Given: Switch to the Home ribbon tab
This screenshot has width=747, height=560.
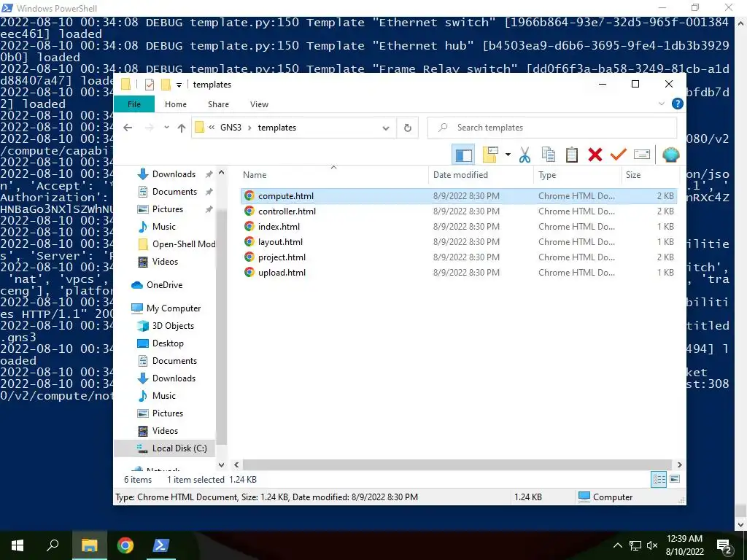Looking at the screenshot, I should click(176, 104).
